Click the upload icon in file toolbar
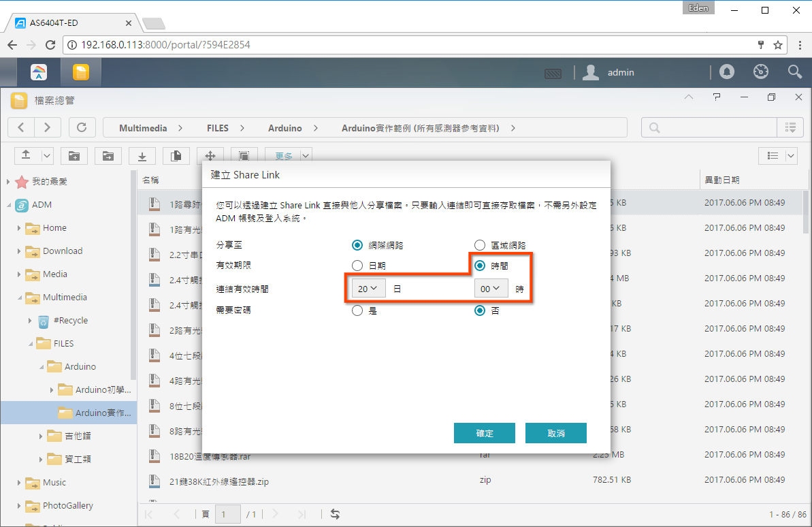 tap(26, 155)
